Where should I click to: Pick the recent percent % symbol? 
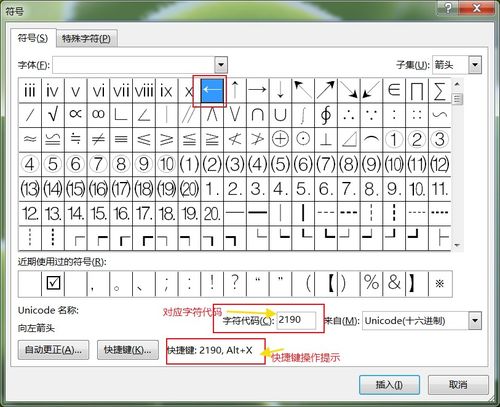pyautogui.click(x=371, y=284)
